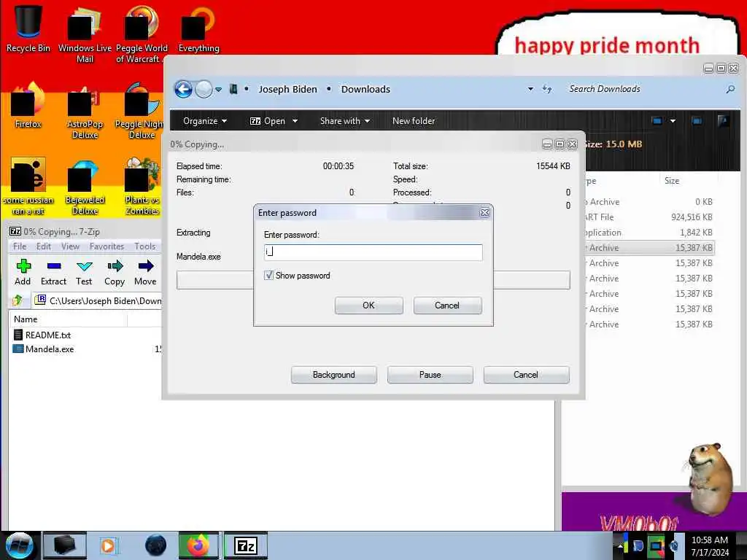This screenshot has width=747, height=560.
Task: Open the Windows Start menu
Action: pyautogui.click(x=19, y=545)
